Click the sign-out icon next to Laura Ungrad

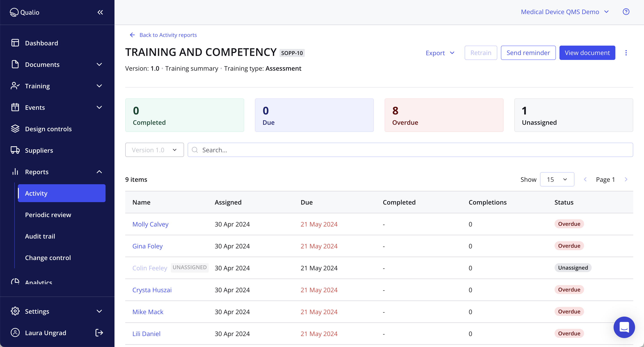click(x=99, y=333)
